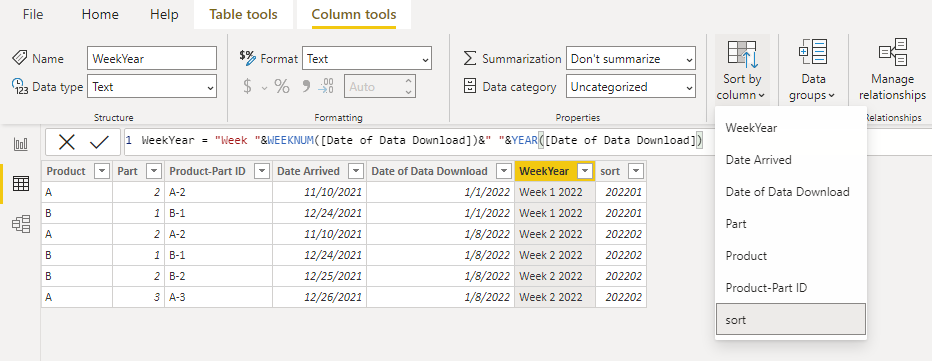The width and height of the screenshot is (932, 361).
Task: Increase decimal places with the stepper arrow
Action: tap(408, 81)
